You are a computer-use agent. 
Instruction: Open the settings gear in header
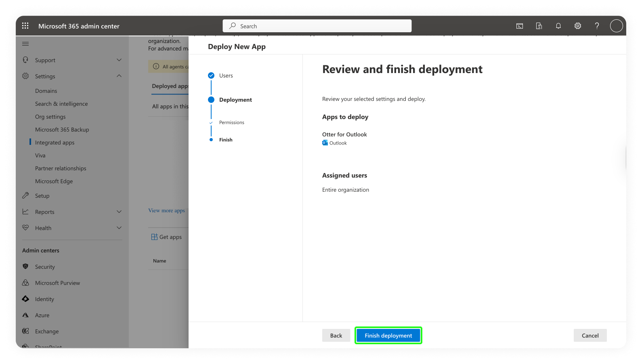578,26
